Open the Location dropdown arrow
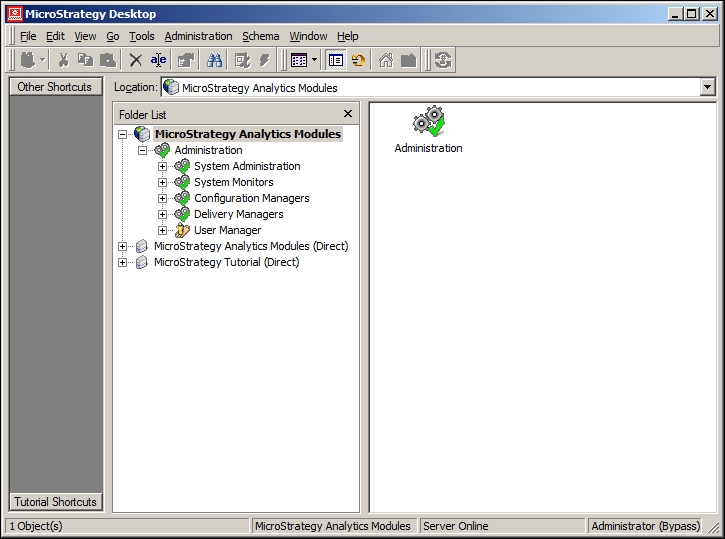This screenshot has height=539, width=725. 707,87
